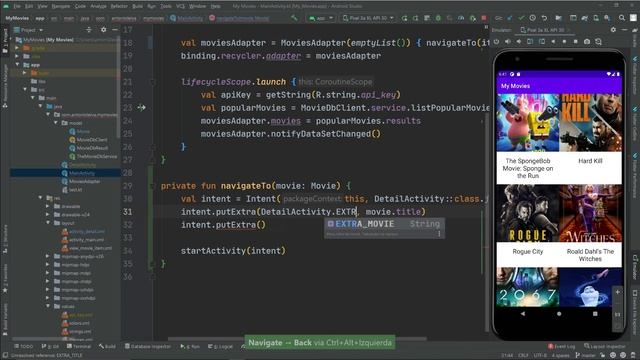Toggle code fold on lifecycleScope.launch line 21
Screen dimensions: 640x360
pyautogui.click(x=153, y=82)
